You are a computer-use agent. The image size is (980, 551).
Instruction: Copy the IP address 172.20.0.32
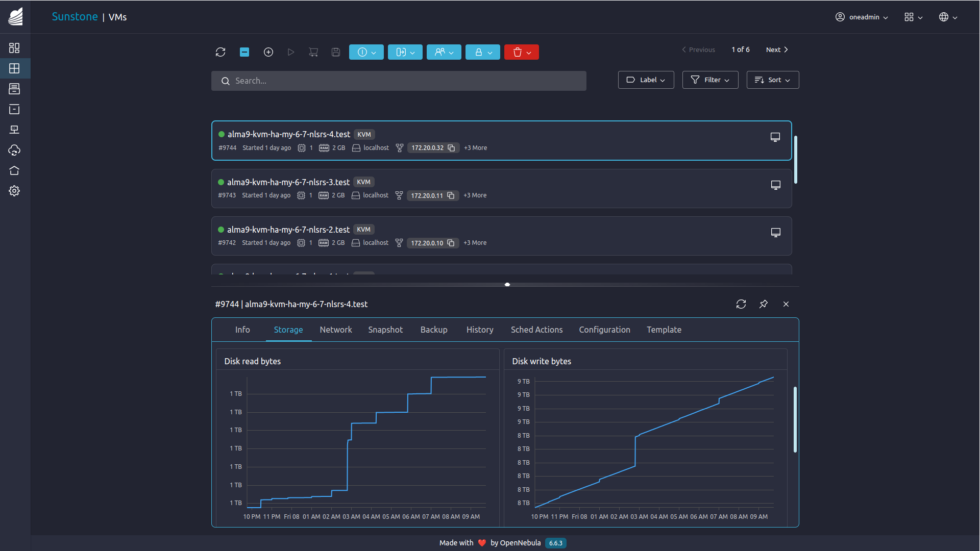452,148
